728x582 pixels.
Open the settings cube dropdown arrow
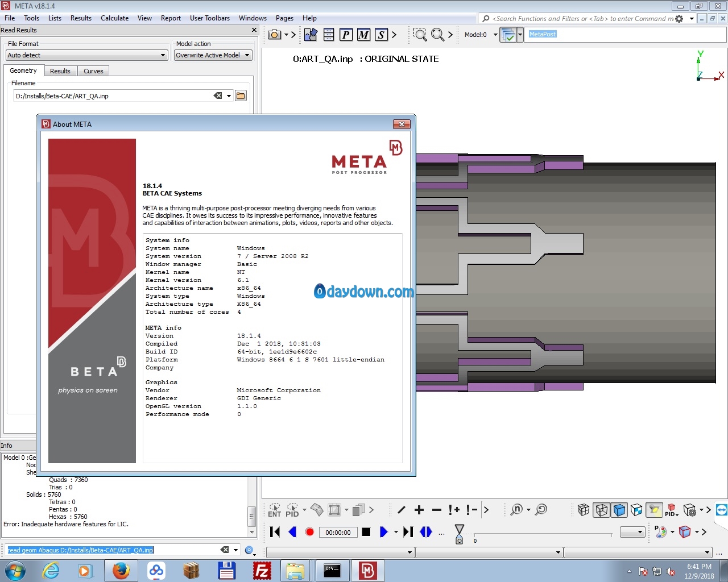pos(701,510)
